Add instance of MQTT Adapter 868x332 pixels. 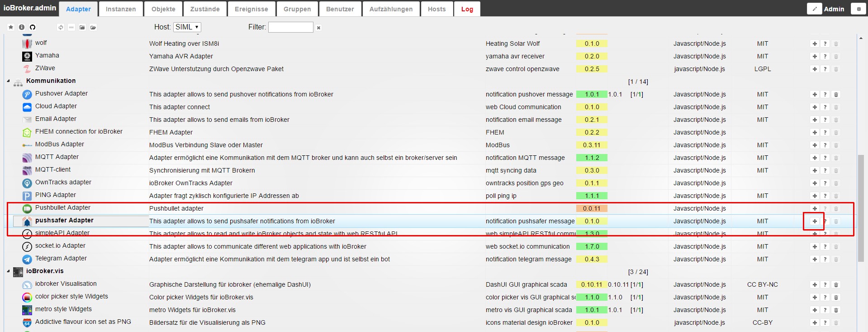[815, 158]
